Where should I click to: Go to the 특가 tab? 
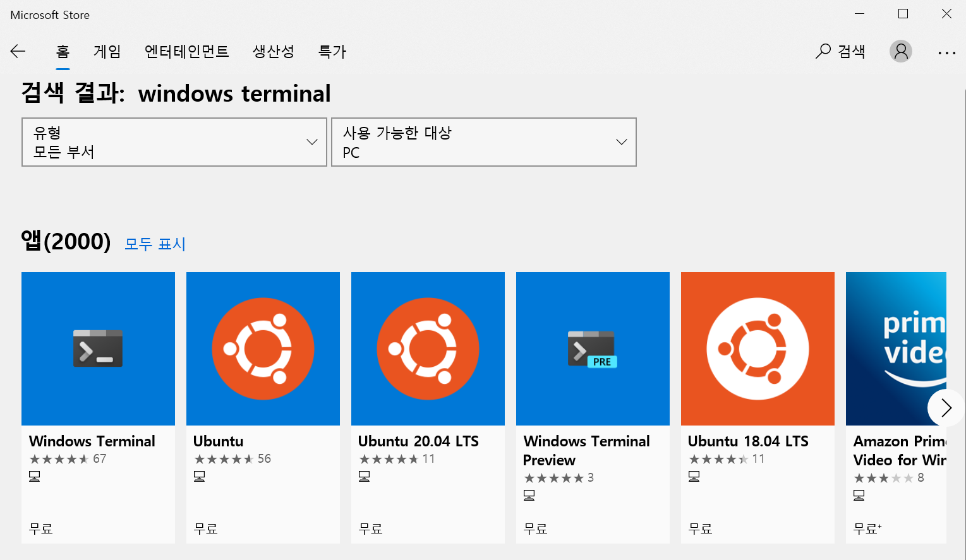332,52
